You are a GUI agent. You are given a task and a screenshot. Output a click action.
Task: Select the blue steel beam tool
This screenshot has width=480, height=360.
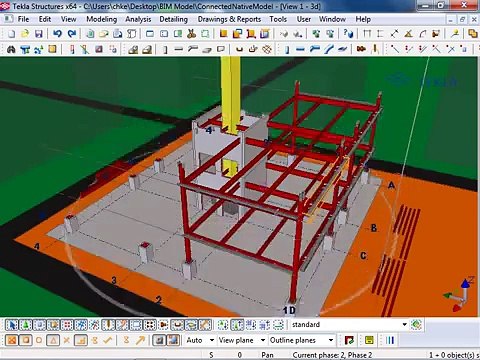tap(300, 49)
